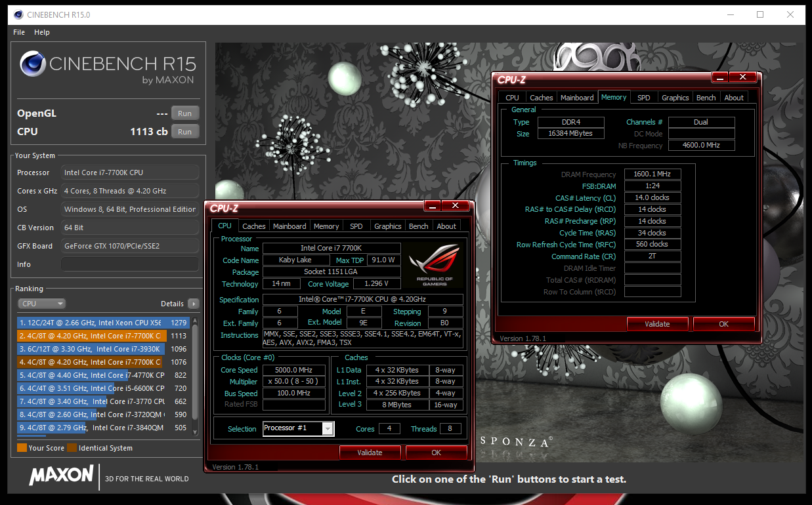Screen dimensions: 812x505
Task: Click the GFX Board GeForce GTX 1070 field
Action: click(129, 246)
